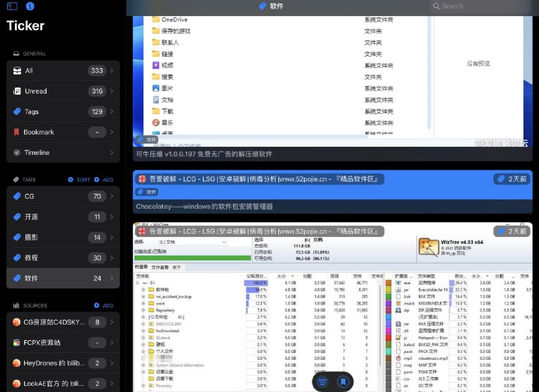Open the All feed list
The image size is (539, 392).
63,71
